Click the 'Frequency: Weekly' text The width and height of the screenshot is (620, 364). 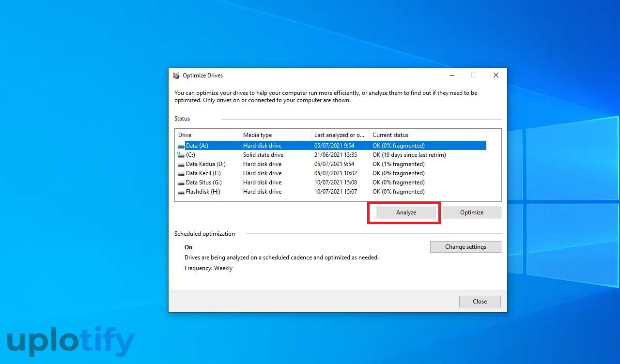click(208, 268)
